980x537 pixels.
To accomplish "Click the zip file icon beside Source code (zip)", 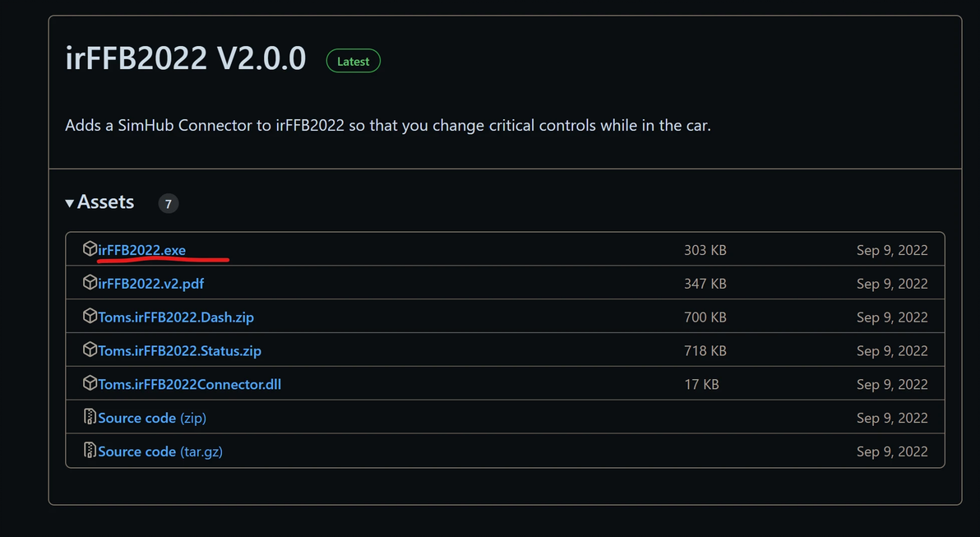I will pyautogui.click(x=90, y=418).
